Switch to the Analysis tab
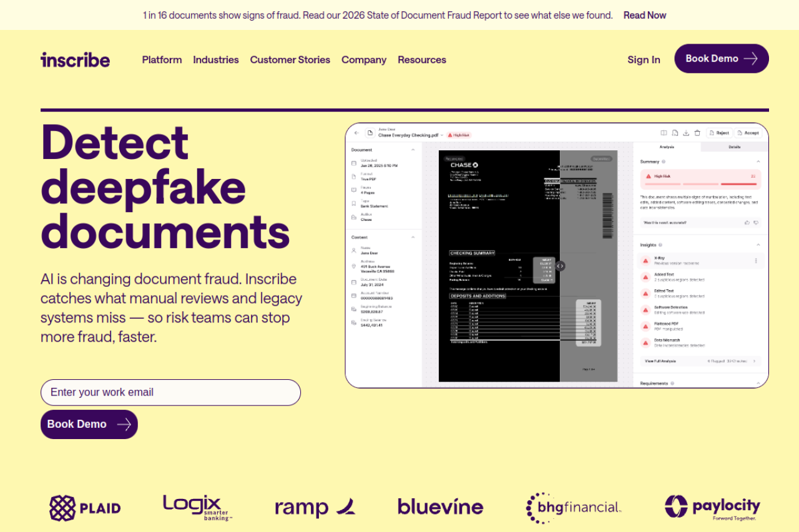Screen dimensions: 799x532 coord(667,147)
